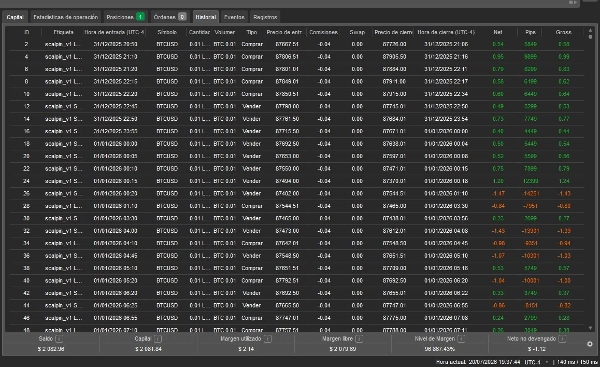Image resolution: width=600 pixels, height=367 pixels.
Task: Open the Órdenes tab
Action: pos(170,17)
